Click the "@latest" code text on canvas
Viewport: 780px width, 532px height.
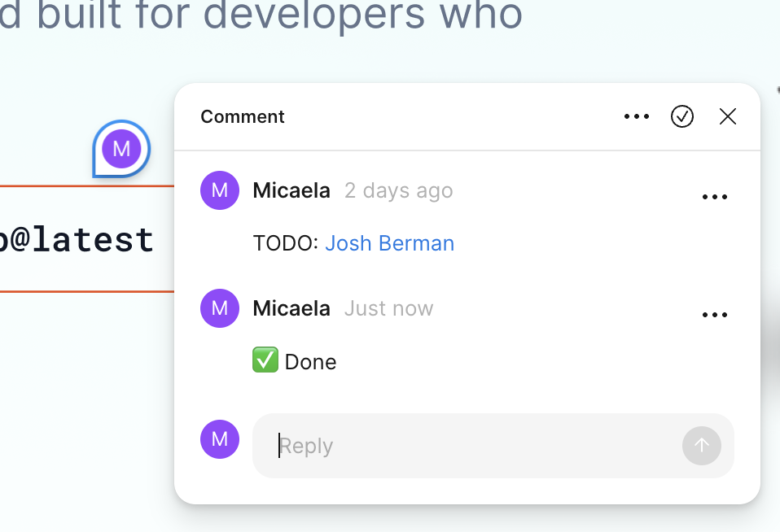coord(77,240)
